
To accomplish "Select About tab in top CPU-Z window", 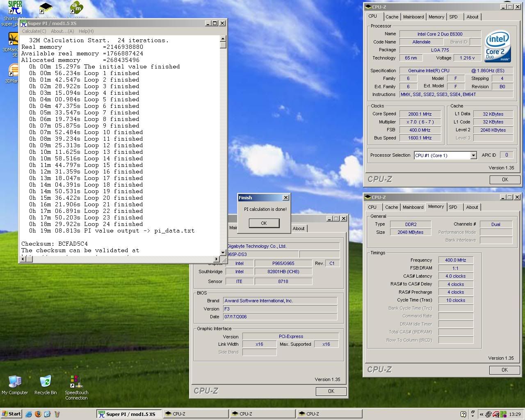I will tap(472, 17).
